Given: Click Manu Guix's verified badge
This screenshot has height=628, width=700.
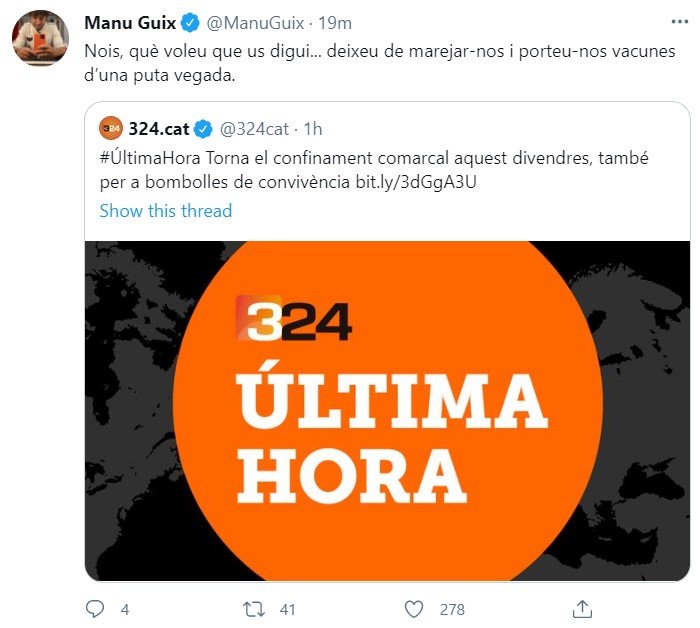Looking at the screenshot, I should point(190,23).
